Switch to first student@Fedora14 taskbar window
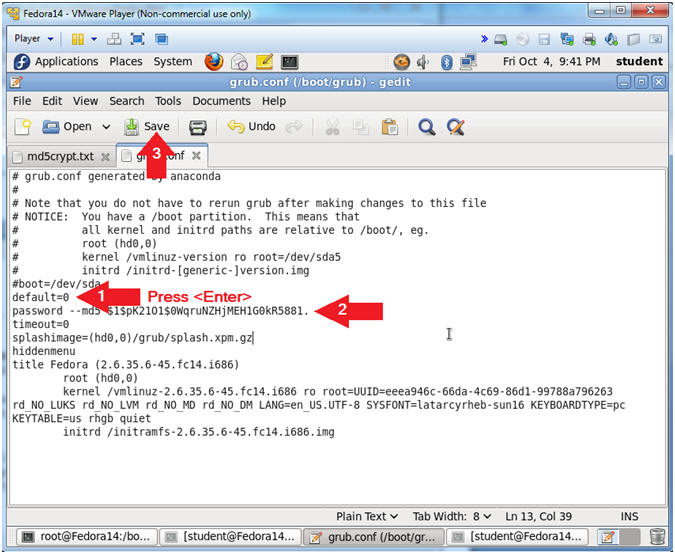Screen dimensions: 675x554 tap(230, 537)
